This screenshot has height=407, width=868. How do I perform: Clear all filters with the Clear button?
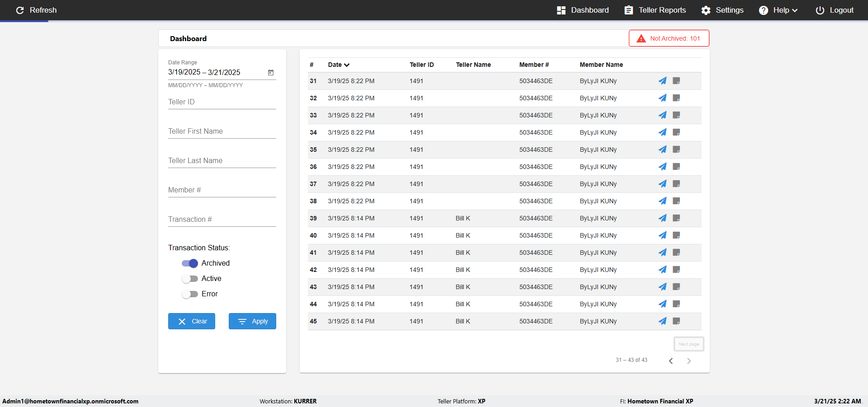coord(192,321)
